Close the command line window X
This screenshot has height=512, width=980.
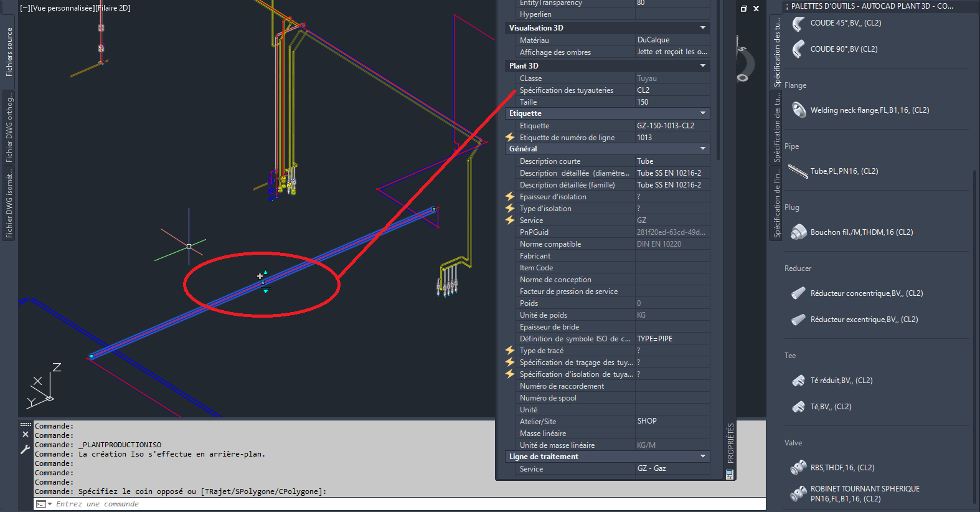26,434
